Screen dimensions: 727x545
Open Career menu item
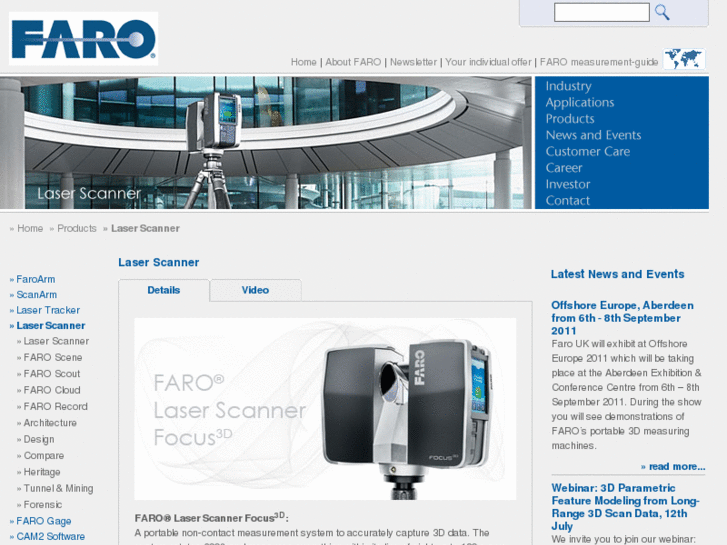point(564,168)
